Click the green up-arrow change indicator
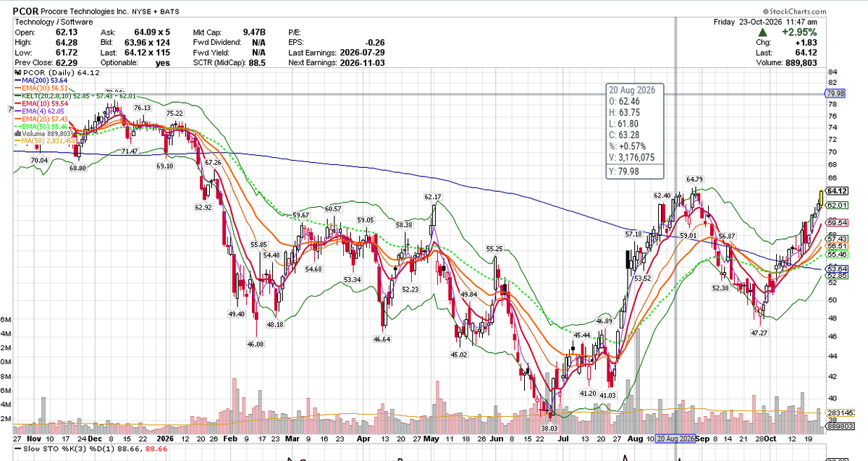 coord(762,32)
